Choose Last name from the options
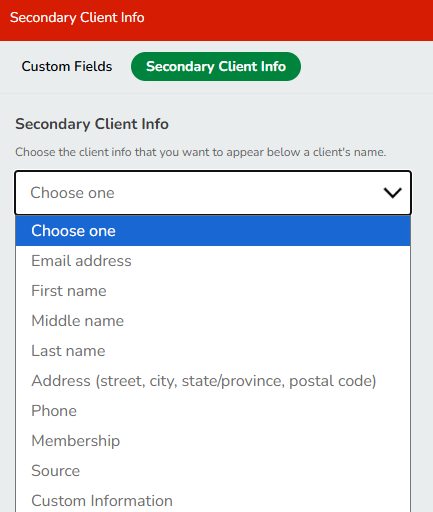This screenshot has width=433, height=512. 213,351
